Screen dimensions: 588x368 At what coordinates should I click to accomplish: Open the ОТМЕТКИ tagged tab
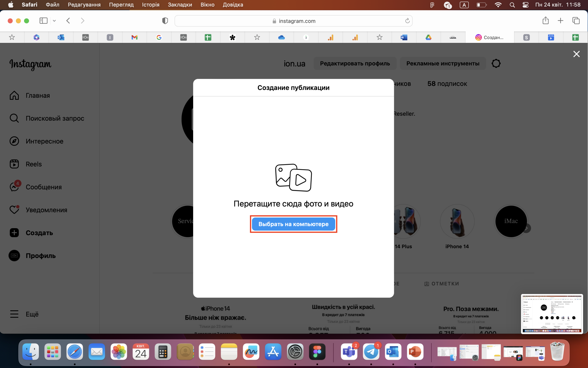coord(442,284)
